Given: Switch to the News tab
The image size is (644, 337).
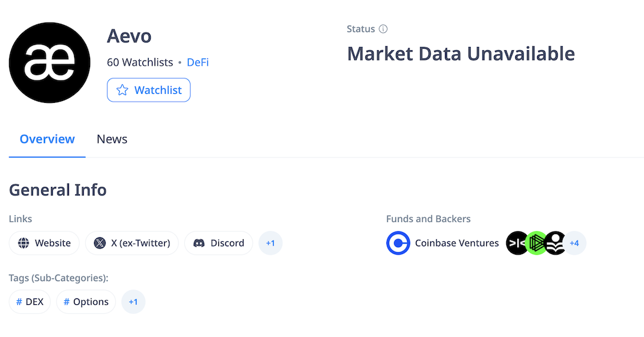Looking at the screenshot, I should click(112, 139).
